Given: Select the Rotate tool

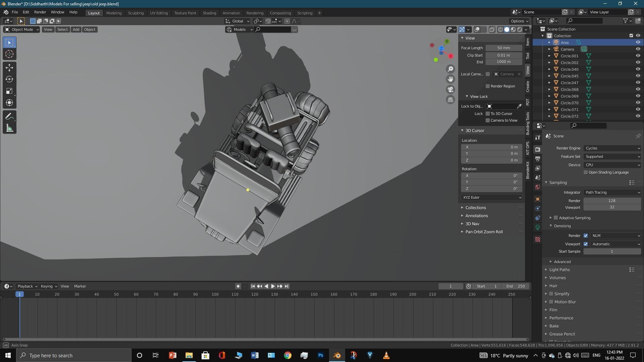Looking at the screenshot, I should pos(9,79).
